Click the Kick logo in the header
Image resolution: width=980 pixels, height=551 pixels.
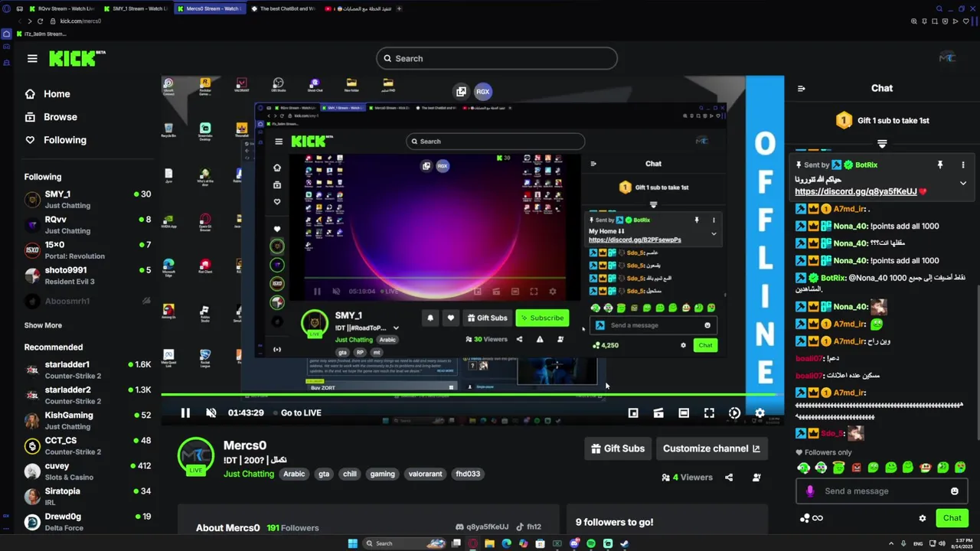77,58
